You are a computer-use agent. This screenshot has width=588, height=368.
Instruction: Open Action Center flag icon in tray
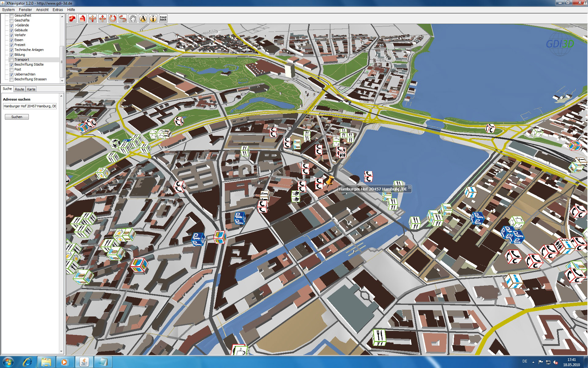click(x=541, y=362)
